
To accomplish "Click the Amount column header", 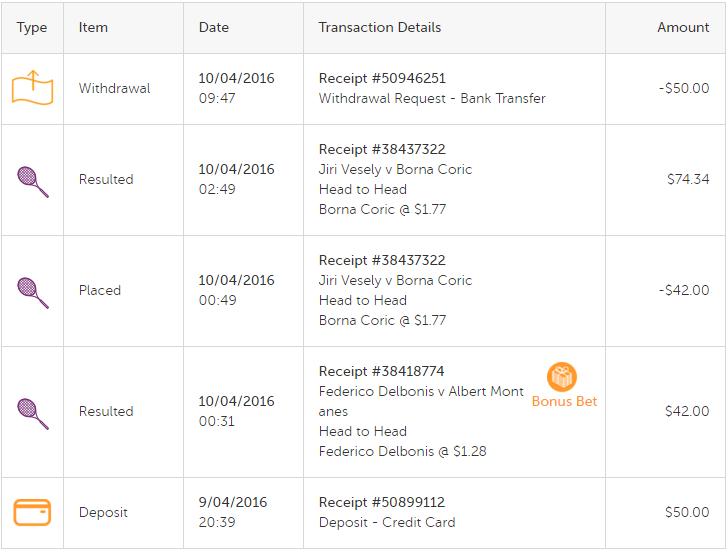I will (683, 27).
